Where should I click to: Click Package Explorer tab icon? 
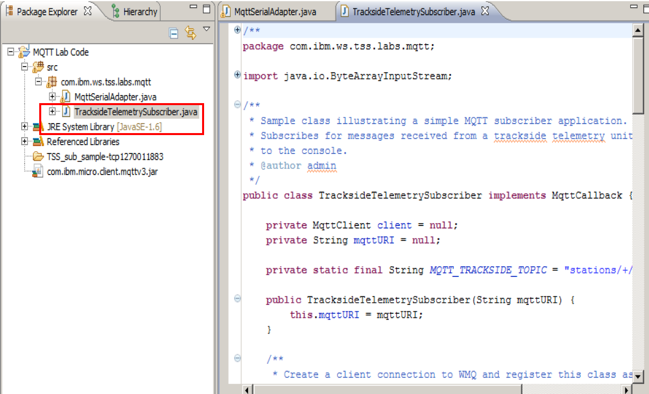tap(10, 11)
